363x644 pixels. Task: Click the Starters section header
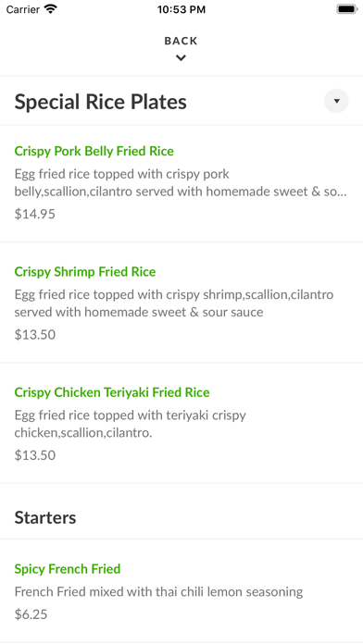click(x=45, y=517)
